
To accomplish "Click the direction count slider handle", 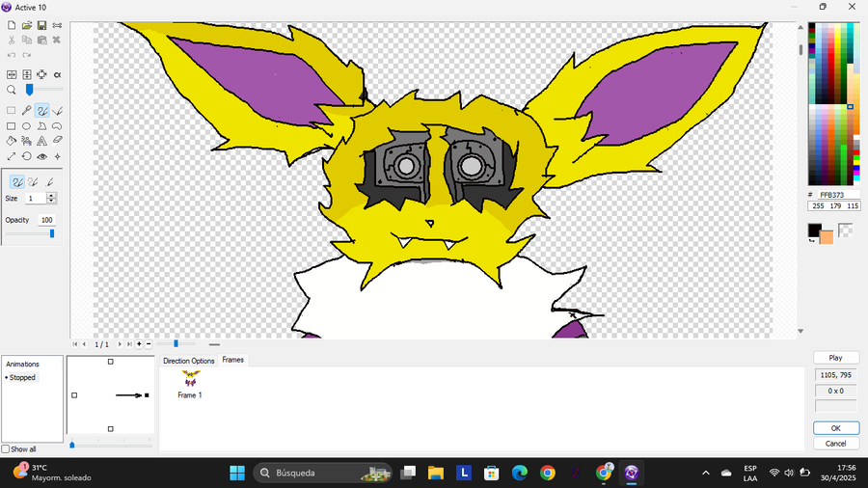I will tap(72, 445).
